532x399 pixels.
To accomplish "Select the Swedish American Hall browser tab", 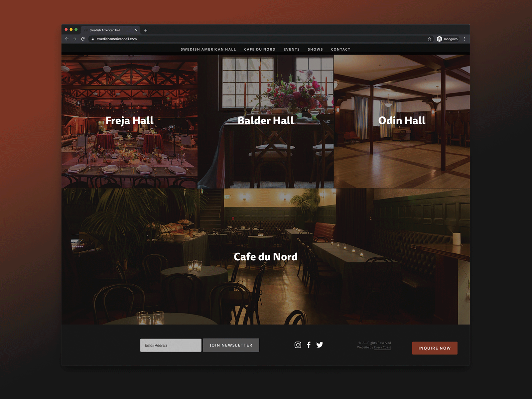I will [110, 30].
